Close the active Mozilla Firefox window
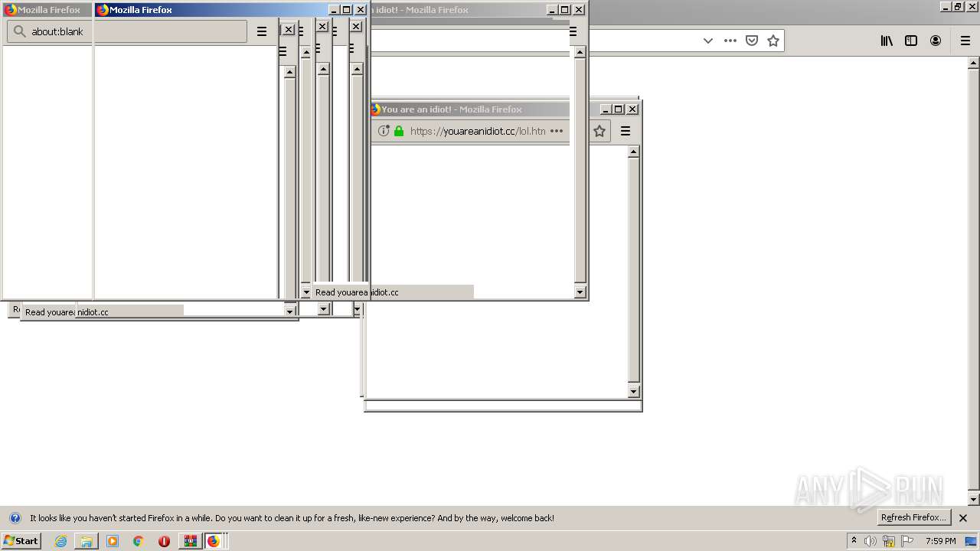 pos(361,10)
